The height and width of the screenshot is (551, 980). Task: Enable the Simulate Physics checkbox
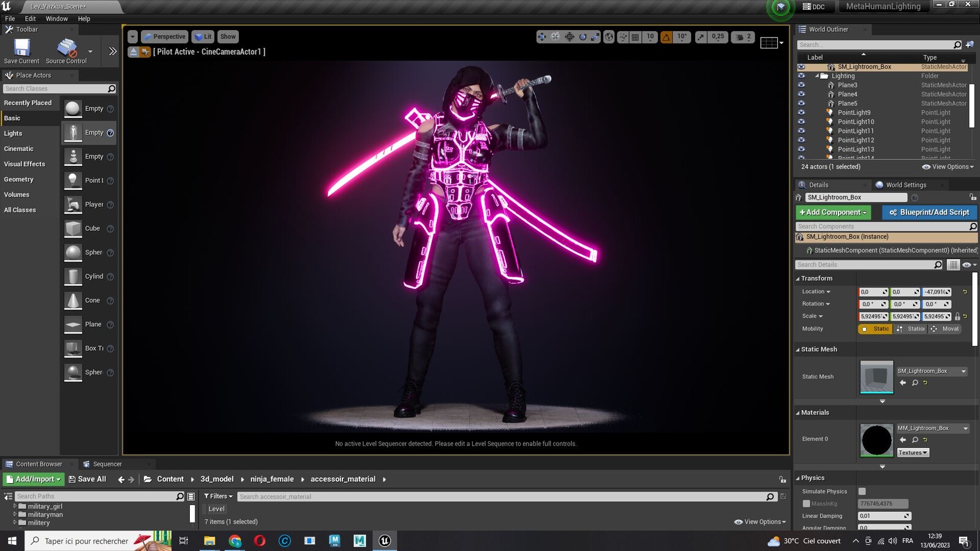click(862, 492)
